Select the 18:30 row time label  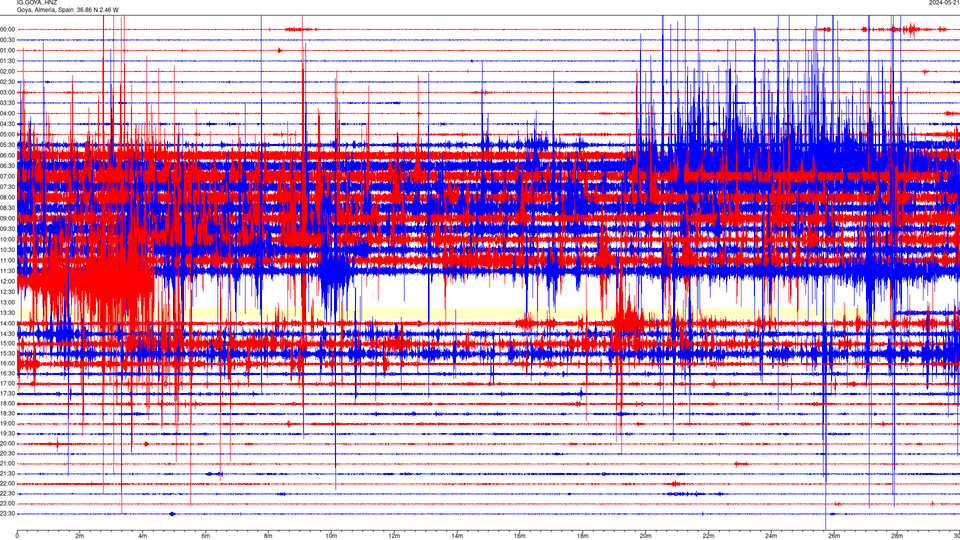coord(8,413)
